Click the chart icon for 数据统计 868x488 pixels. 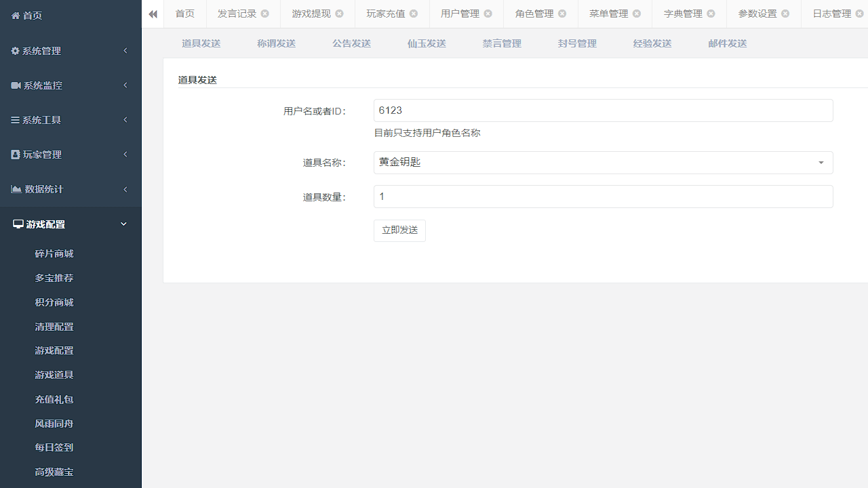pyautogui.click(x=16, y=189)
